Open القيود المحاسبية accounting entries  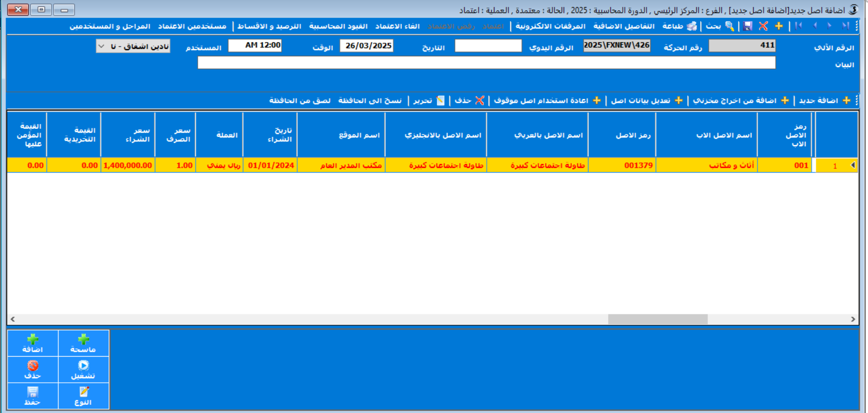338,26
